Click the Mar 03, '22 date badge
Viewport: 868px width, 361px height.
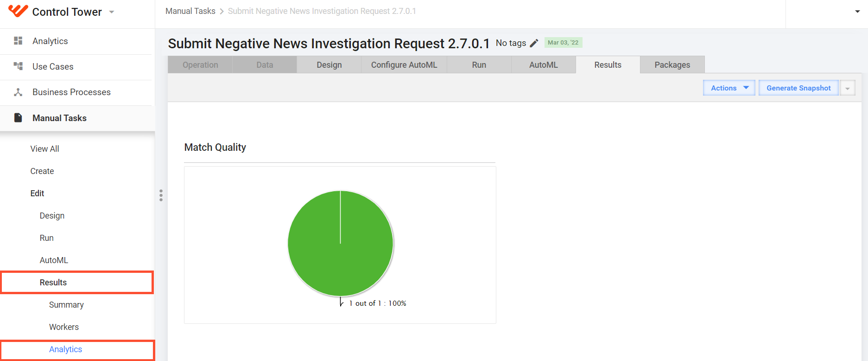[x=563, y=43]
